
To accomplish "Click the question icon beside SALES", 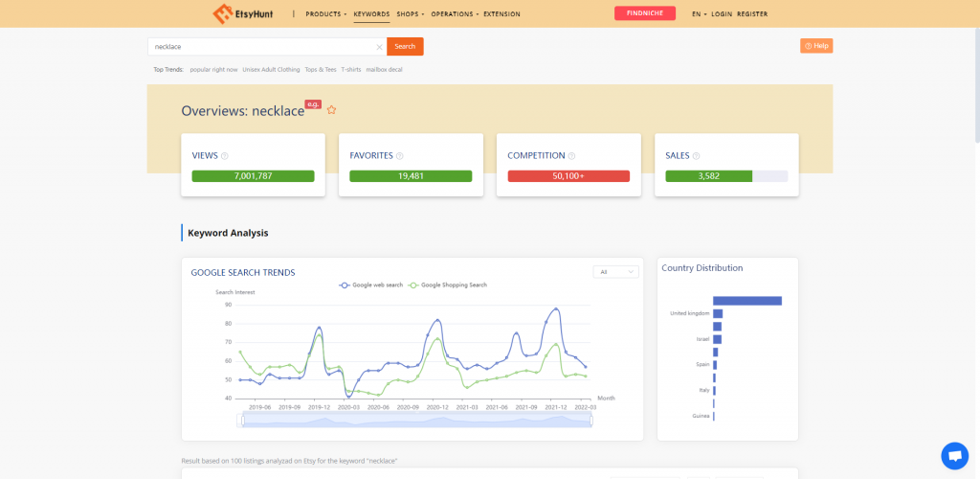I will (697, 156).
